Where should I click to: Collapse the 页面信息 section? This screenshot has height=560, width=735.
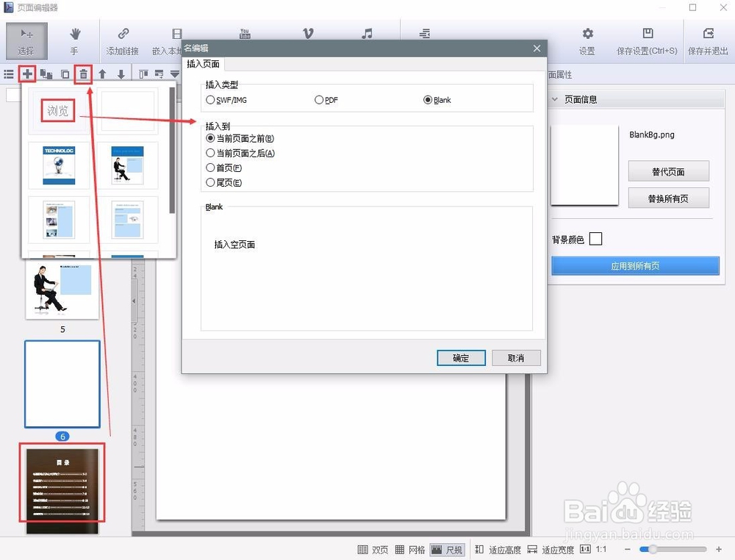pos(555,99)
